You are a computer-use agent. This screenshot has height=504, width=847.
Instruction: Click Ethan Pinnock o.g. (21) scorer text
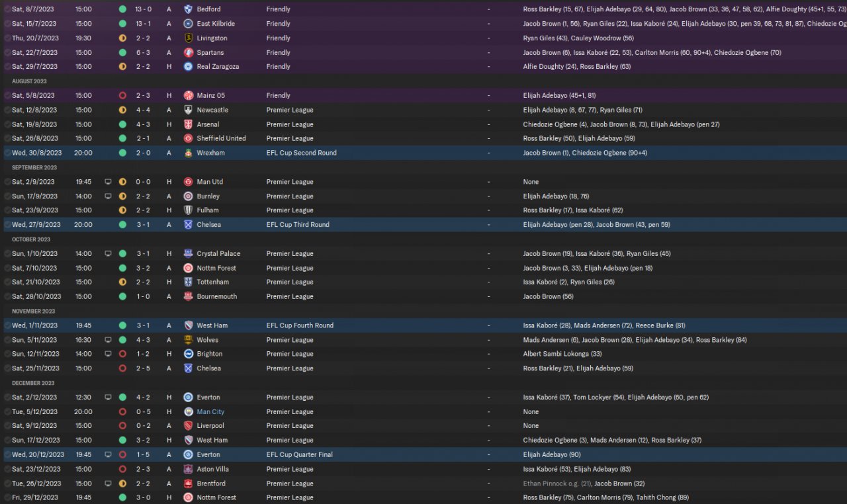tap(557, 483)
